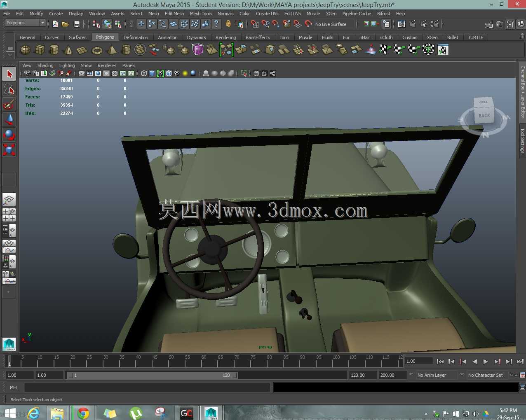Open the Script Editor button

[522, 387]
